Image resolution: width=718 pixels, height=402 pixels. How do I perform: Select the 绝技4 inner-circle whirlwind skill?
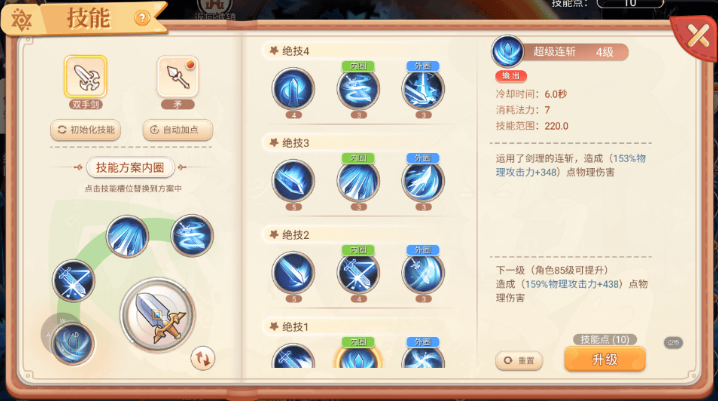(358, 89)
